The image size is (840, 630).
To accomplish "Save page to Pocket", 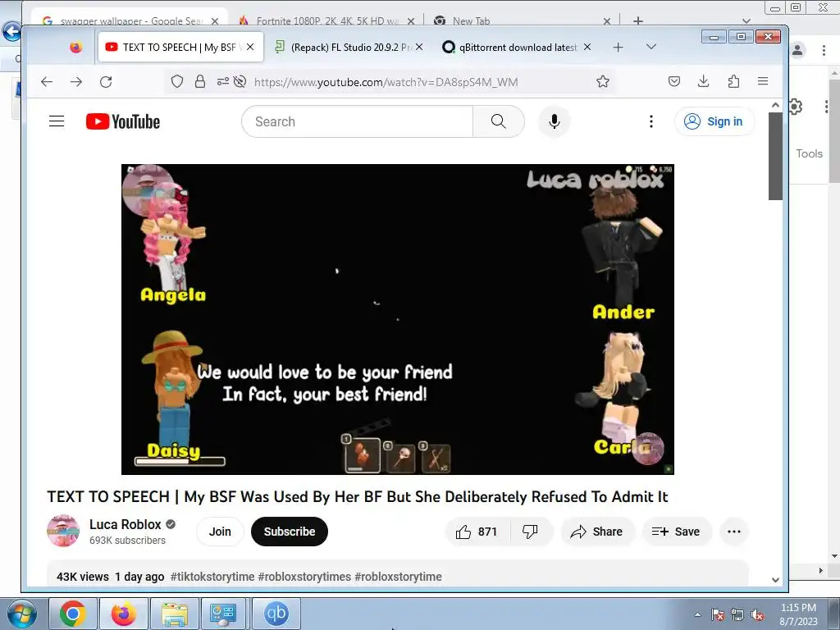I will [674, 81].
